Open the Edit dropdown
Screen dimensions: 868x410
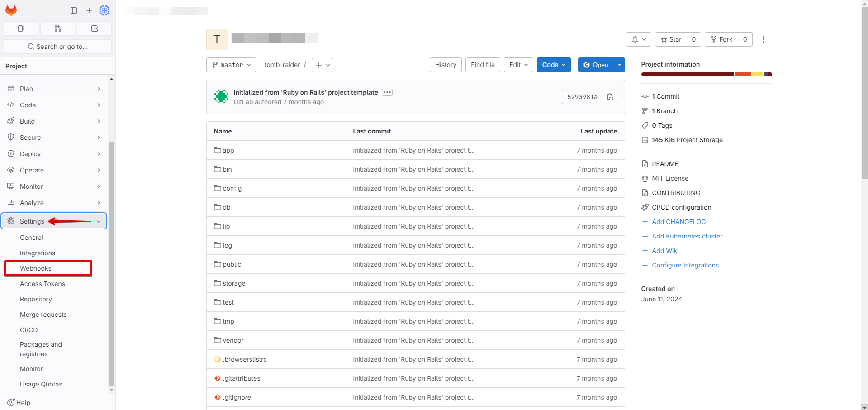[x=518, y=65]
